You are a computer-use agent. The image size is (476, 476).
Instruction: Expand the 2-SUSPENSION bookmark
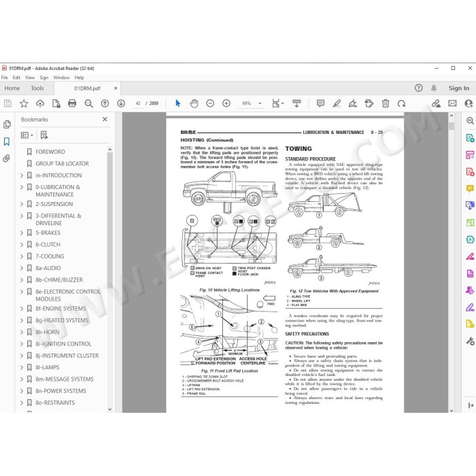point(22,204)
